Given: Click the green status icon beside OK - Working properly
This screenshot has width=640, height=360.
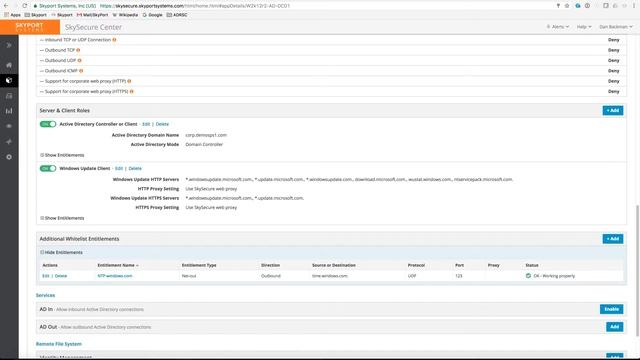Looking at the screenshot, I should click(528, 276).
